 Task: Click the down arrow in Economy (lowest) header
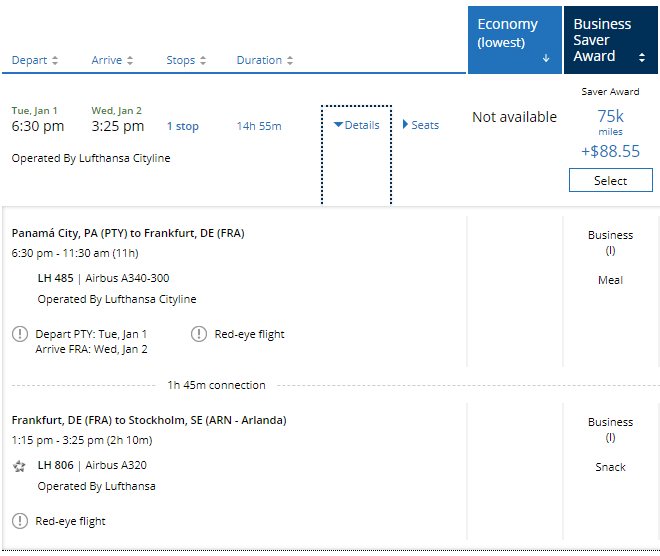click(x=546, y=59)
